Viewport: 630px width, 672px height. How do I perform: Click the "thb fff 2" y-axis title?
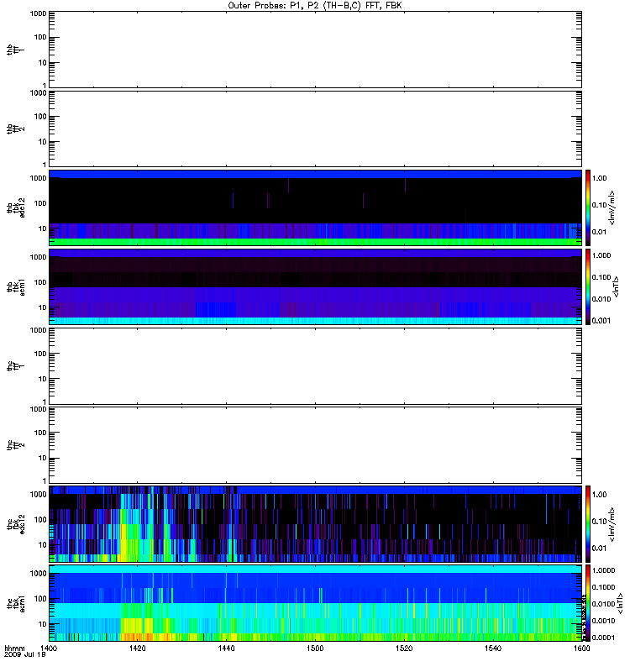(15, 129)
